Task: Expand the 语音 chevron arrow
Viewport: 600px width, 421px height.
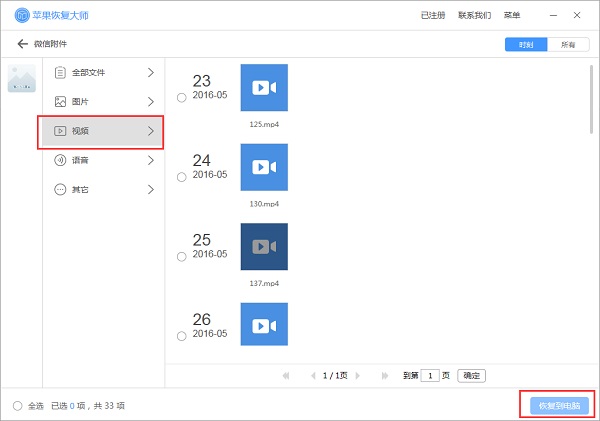Action: 151,160
